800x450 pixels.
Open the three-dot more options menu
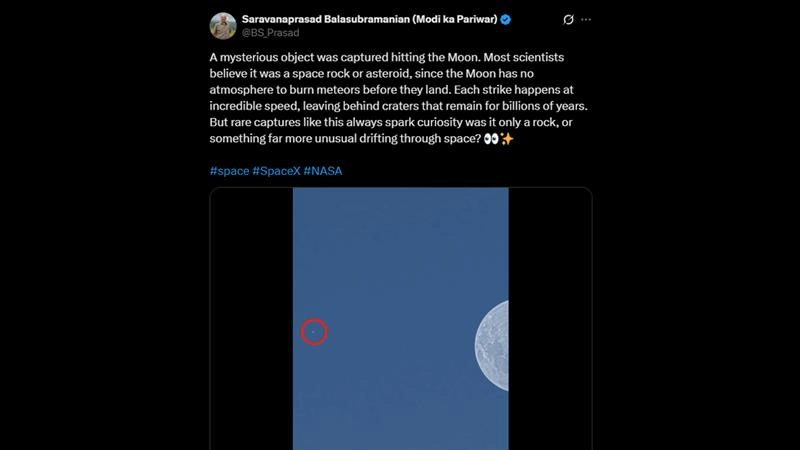click(586, 19)
